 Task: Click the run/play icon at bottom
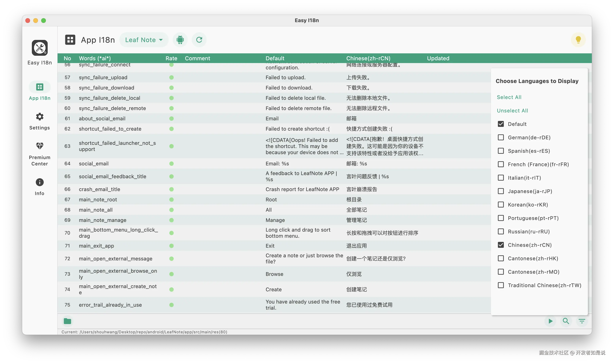coord(550,321)
